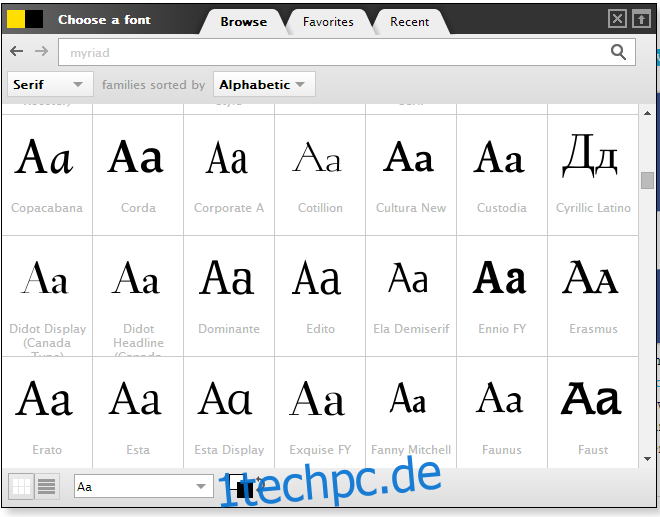Screen dimensions: 660x517
Task: Select the Didot Headline font sample
Action: point(138,296)
